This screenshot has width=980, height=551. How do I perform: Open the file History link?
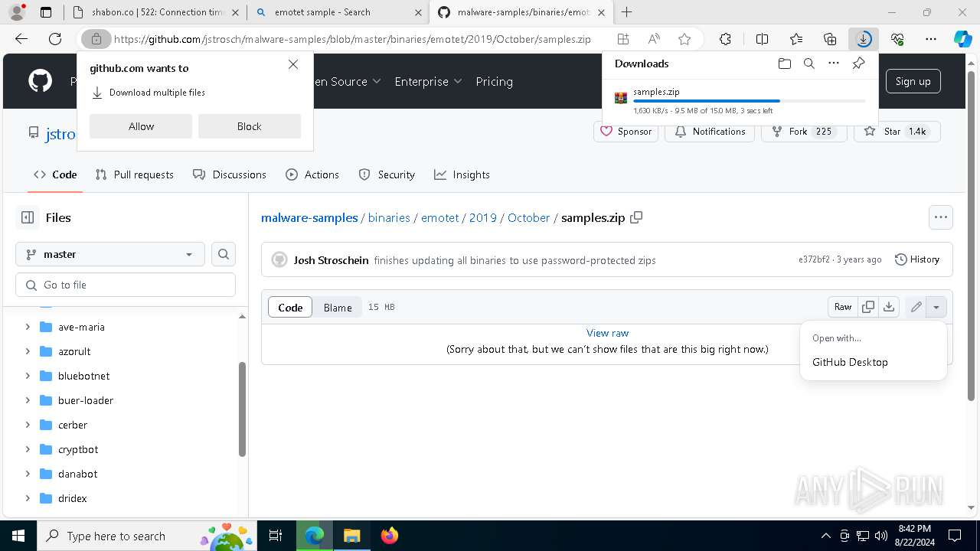click(917, 259)
